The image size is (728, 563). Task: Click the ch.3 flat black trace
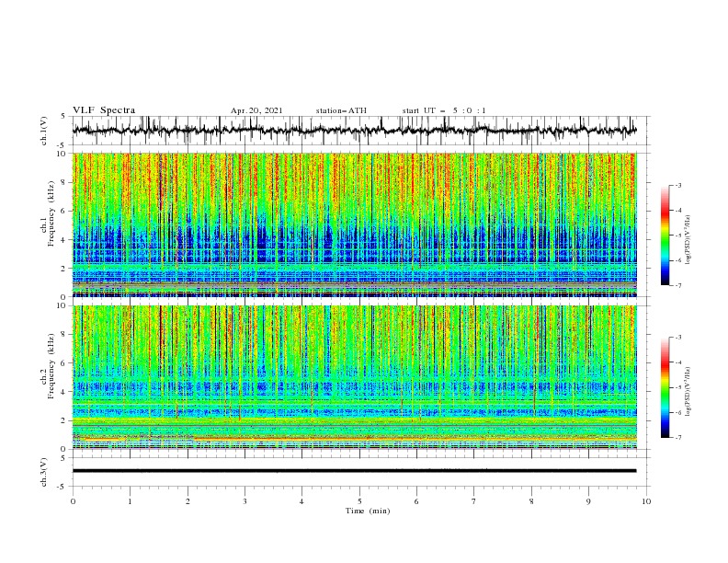click(354, 471)
